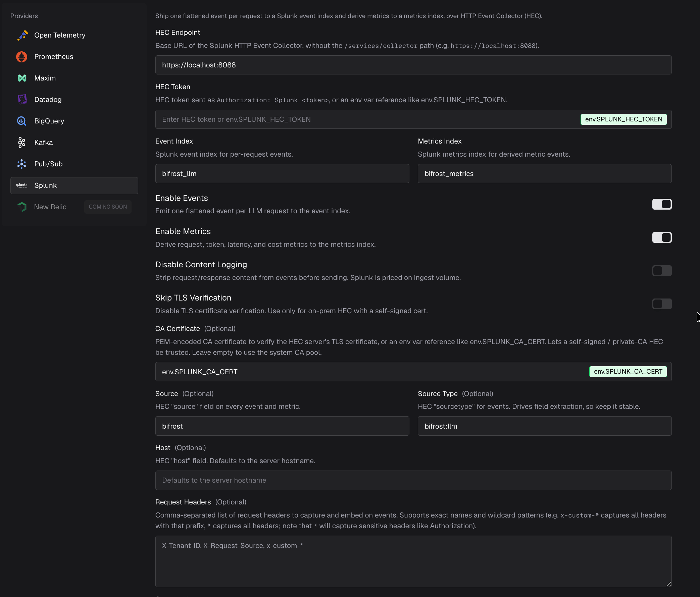Go to the Kafka provider
The height and width of the screenshot is (597, 700).
point(74,143)
